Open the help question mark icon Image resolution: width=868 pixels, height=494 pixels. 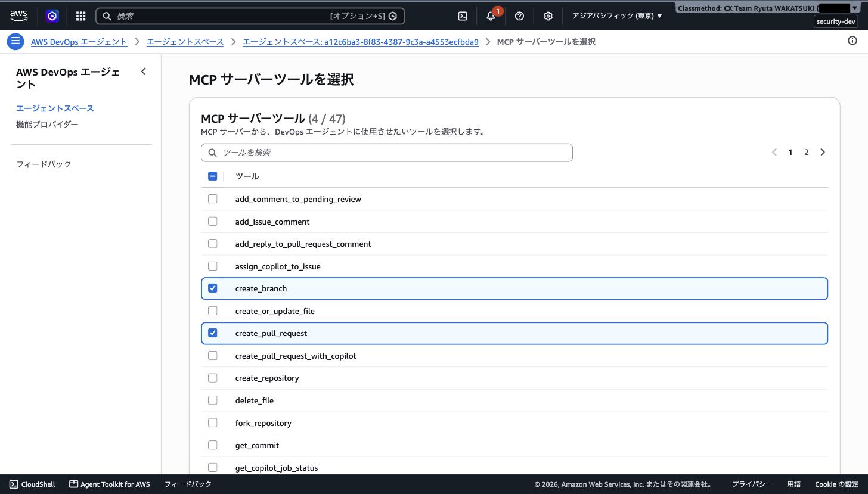[519, 16]
